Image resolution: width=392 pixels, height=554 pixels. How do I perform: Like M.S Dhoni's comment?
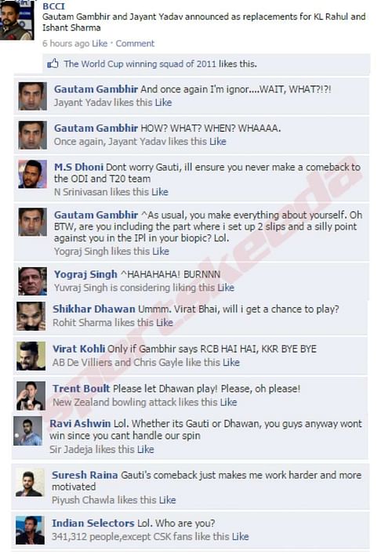coord(160,192)
